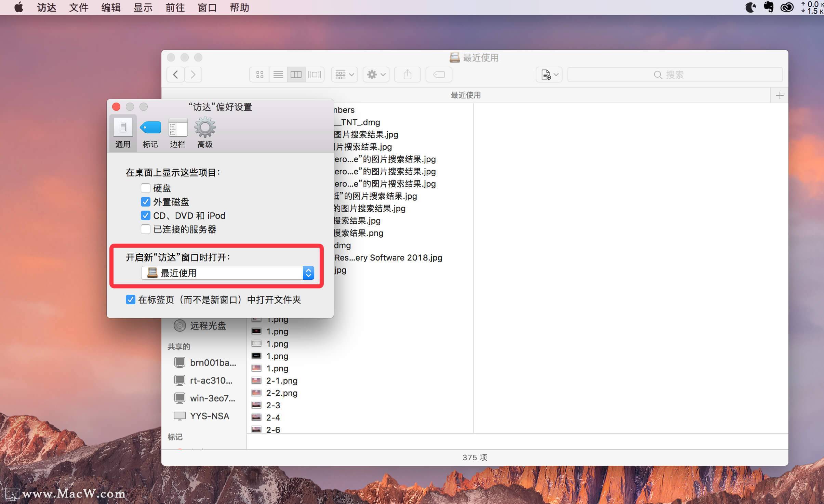Add a new tab with plus button
Viewport: 824px width, 504px height.
coord(780,95)
